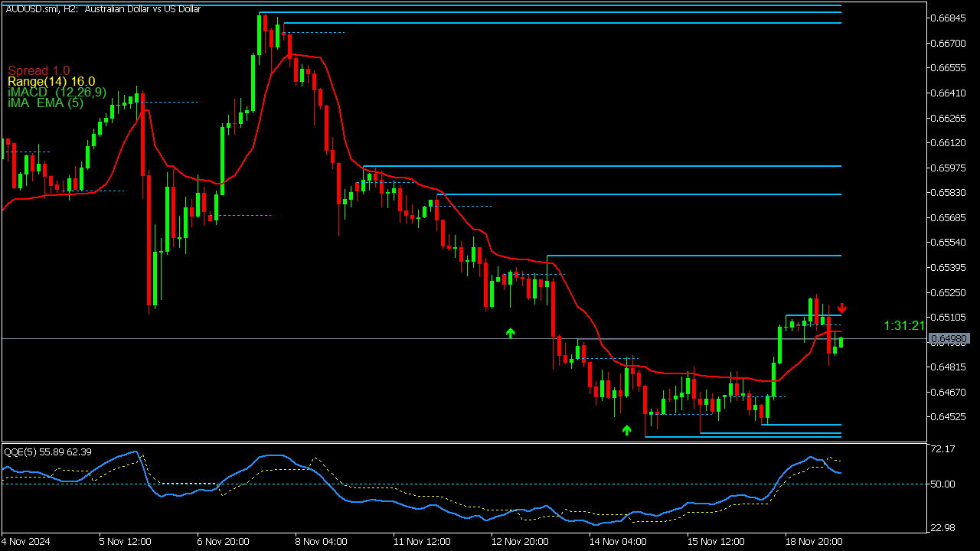This screenshot has width=980, height=551.
Task: Click the 8 Nov 04:00 time label
Action: (321, 541)
